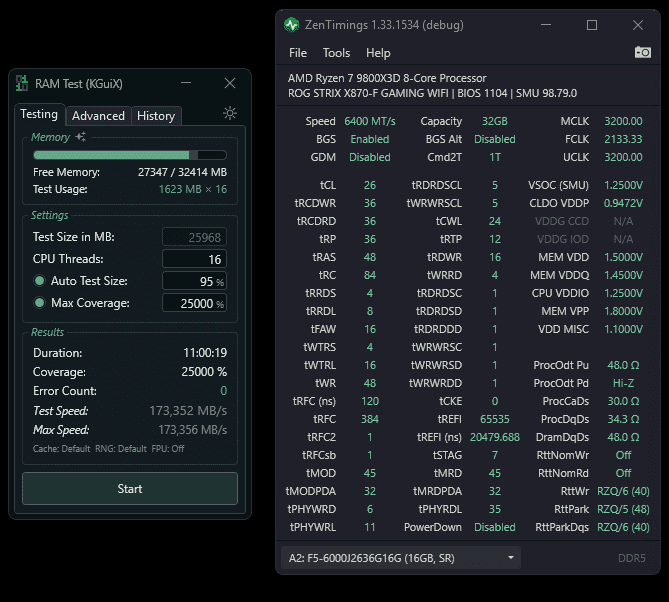This screenshot has height=602, width=669.
Task: Toggle the Max Coverage radio button
Action: pyautogui.click(x=40, y=303)
